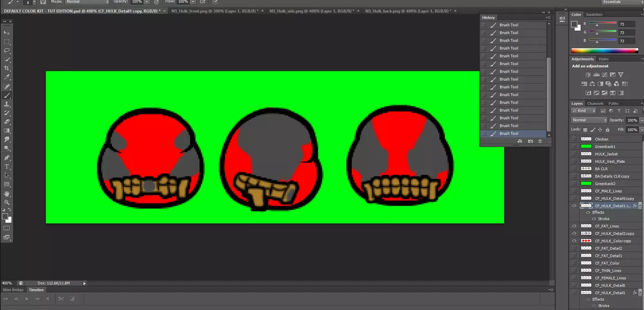Hide the CF_FAT_Lines layer
Viewport: 644px width, 310px height.
point(574,226)
